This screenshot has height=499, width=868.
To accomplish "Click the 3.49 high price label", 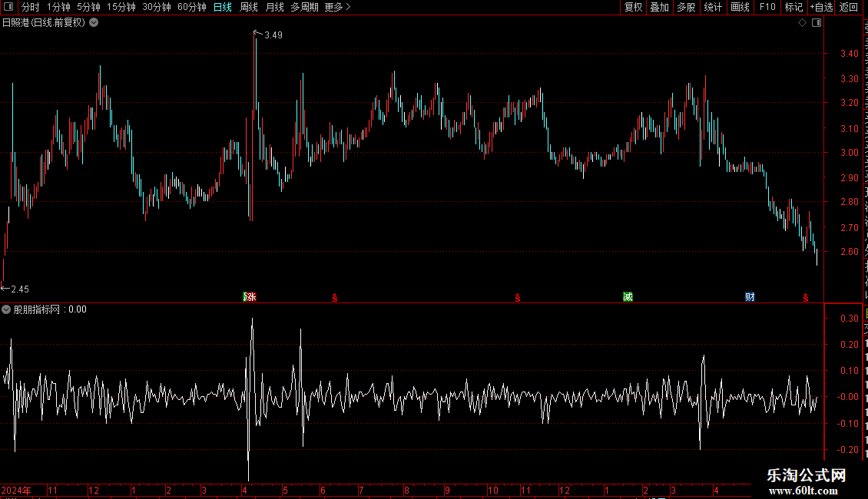I will 273,35.
